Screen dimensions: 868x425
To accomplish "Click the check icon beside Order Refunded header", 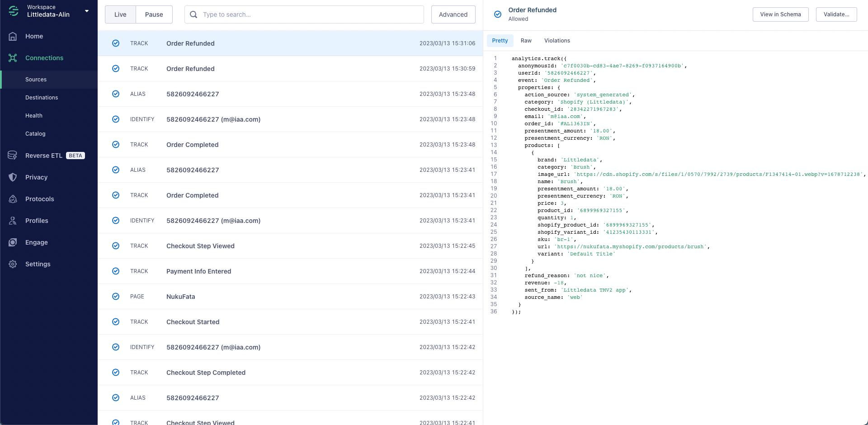I will tap(498, 14).
